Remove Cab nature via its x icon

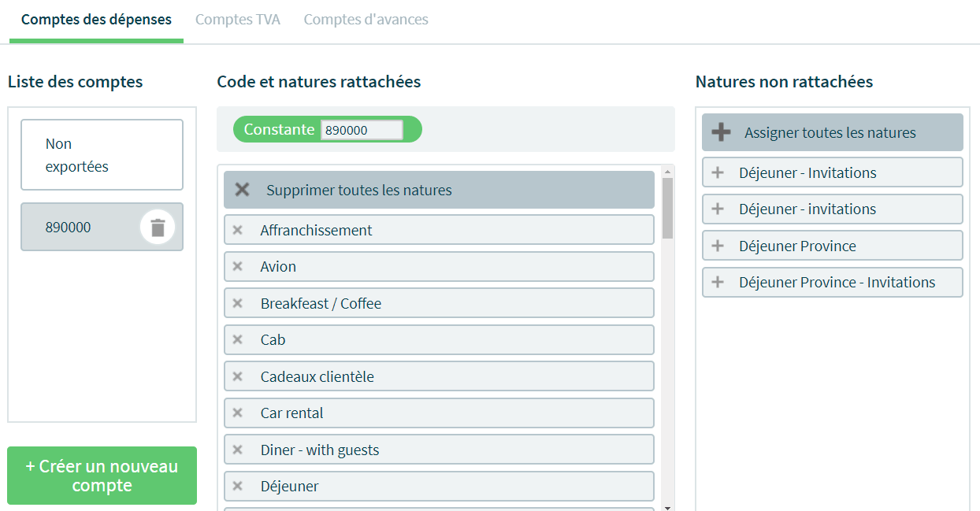(x=238, y=339)
